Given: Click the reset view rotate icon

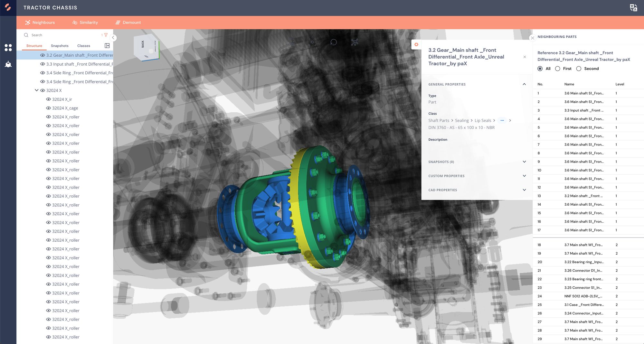Looking at the screenshot, I should [x=334, y=42].
